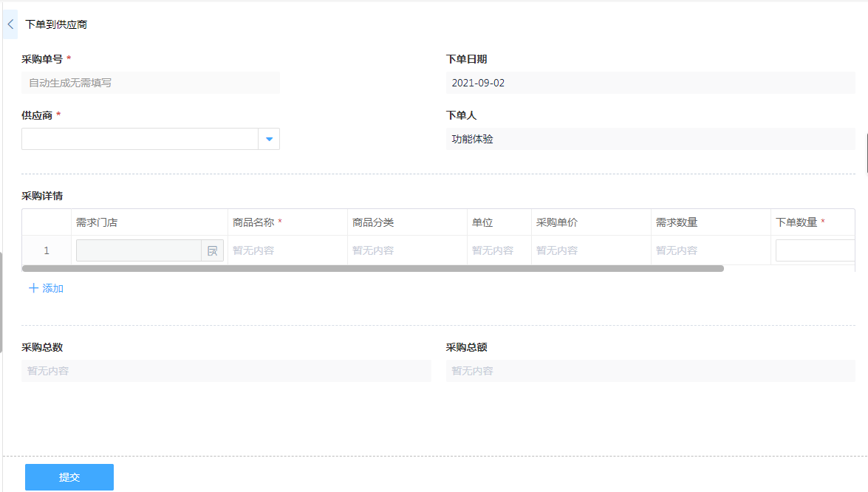Click the 采购总数 field

point(226,371)
